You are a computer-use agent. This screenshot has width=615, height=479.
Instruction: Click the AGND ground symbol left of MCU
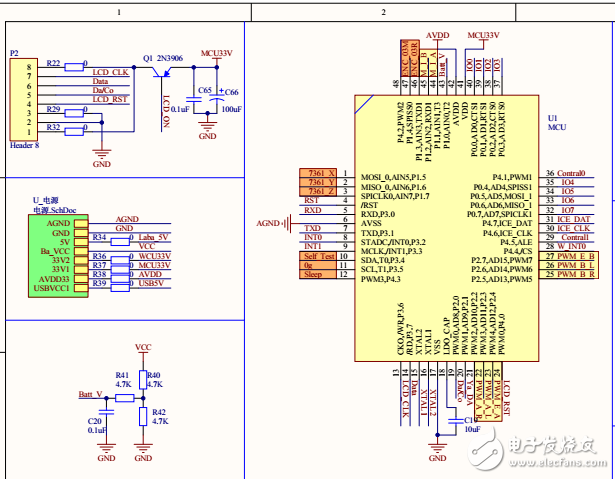tap(272, 222)
